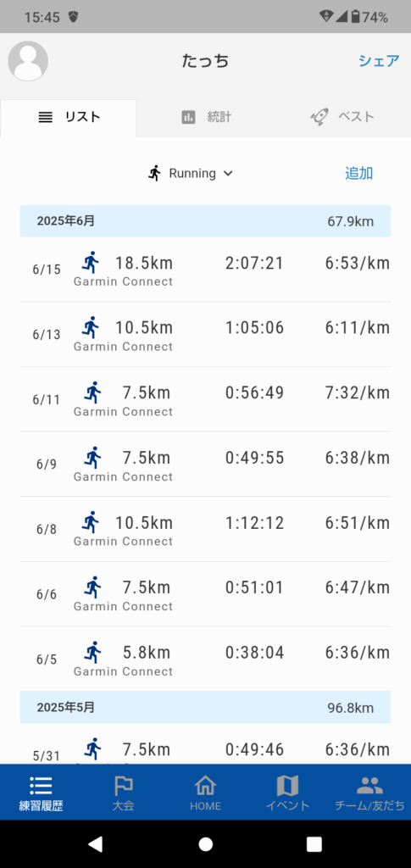Select the リスト tab

(x=69, y=117)
